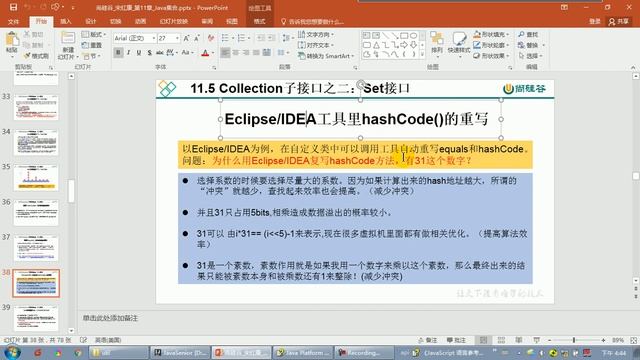Click Replace (替换) button
This screenshot has width=640, height=360.
click(530, 45)
